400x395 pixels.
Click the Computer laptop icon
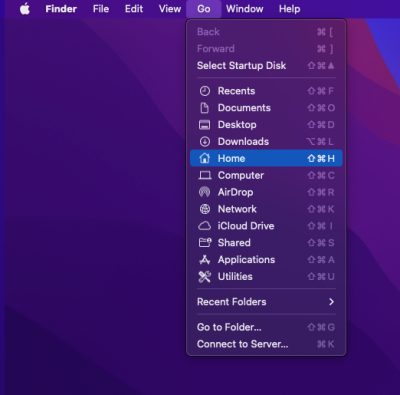(205, 175)
